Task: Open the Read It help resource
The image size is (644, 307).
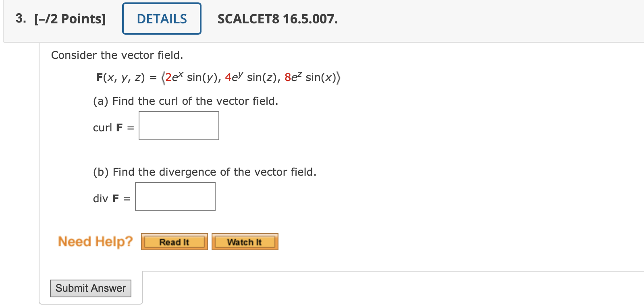Action: pos(175,242)
